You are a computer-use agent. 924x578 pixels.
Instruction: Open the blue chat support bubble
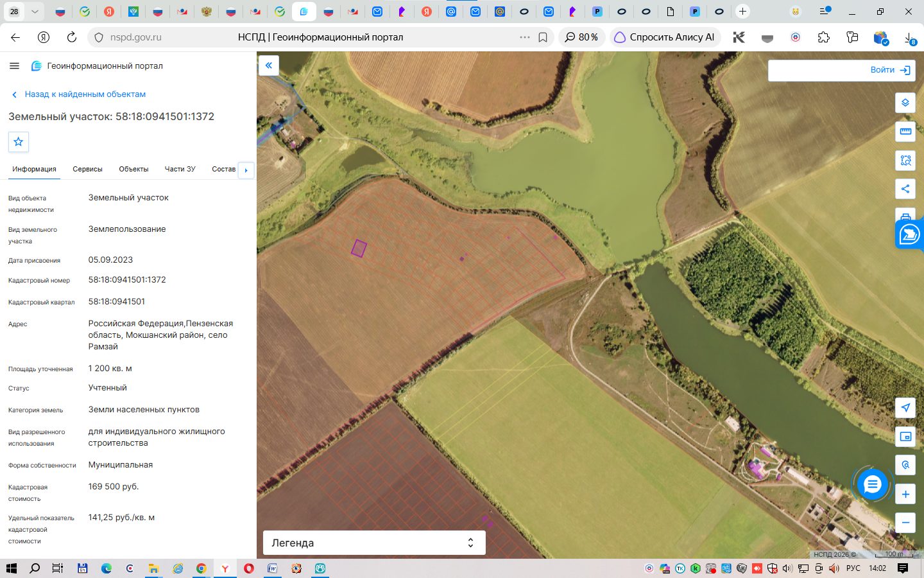tap(873, 484)
